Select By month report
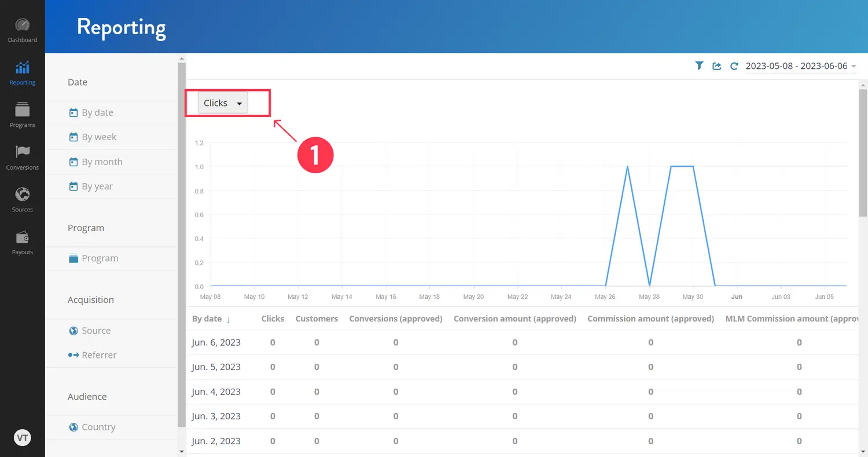Screen dimensions: 868x457 click(x=101, y=162)
